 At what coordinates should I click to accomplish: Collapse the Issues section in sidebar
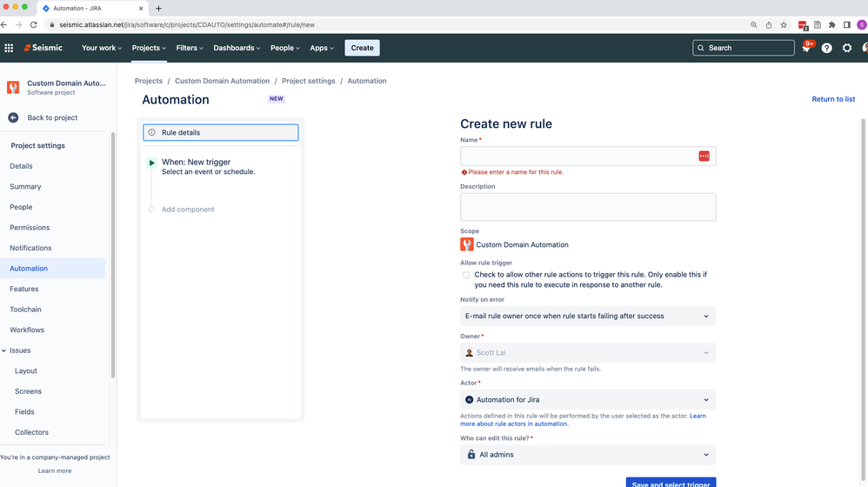pos(3,350)
